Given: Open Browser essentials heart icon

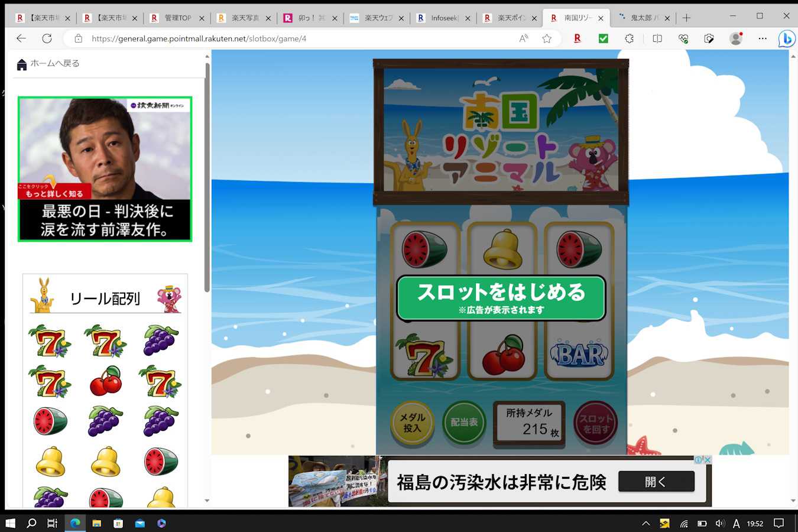Looking at the screenshot, I should (x=683, y=38).
